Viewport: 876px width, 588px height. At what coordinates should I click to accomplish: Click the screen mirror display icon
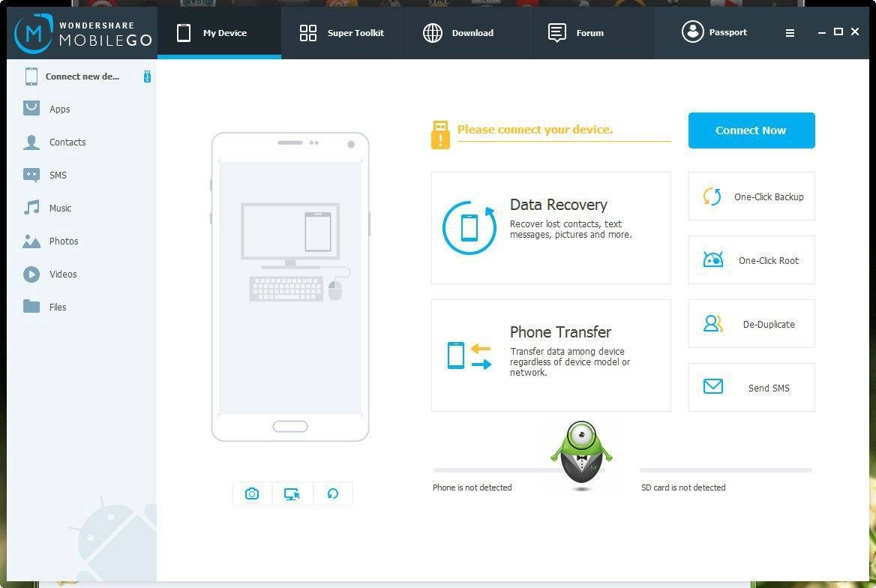292,493
